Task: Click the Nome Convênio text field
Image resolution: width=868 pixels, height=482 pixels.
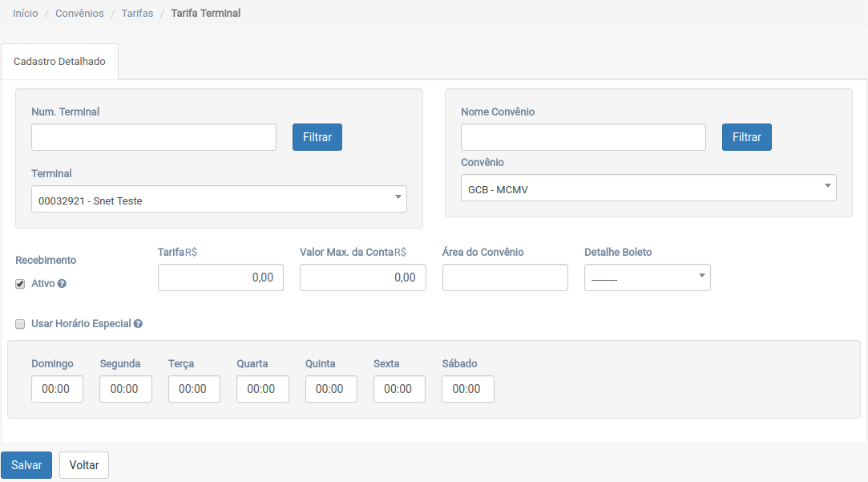Action: coord(583,137)
